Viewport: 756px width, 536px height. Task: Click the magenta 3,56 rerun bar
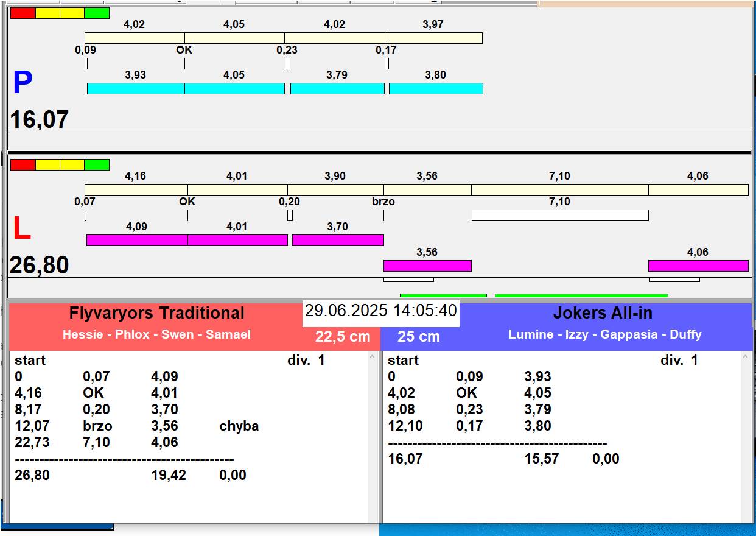(x=427, y=266)
